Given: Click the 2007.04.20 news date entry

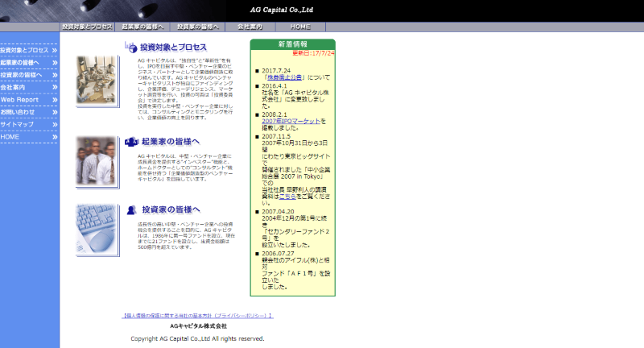Looking at the screenshot, I should tap(278, 212).
